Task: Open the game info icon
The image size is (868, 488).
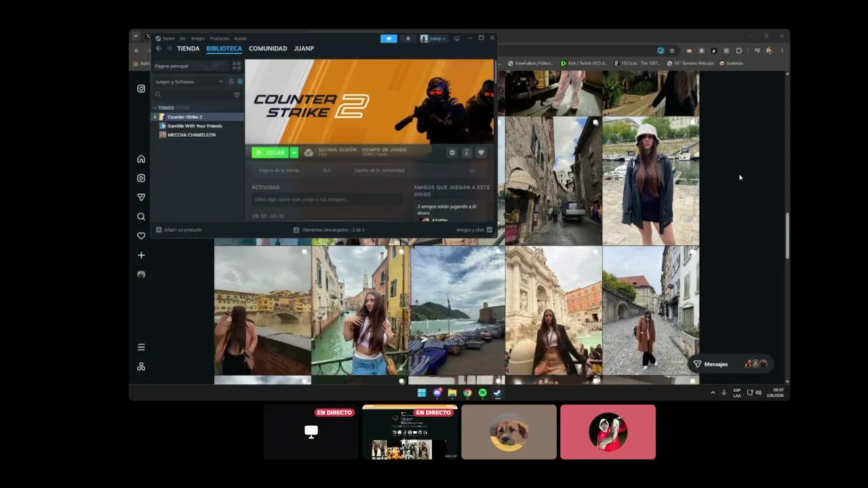Action: pyautogui.click(x=467, y=152)
